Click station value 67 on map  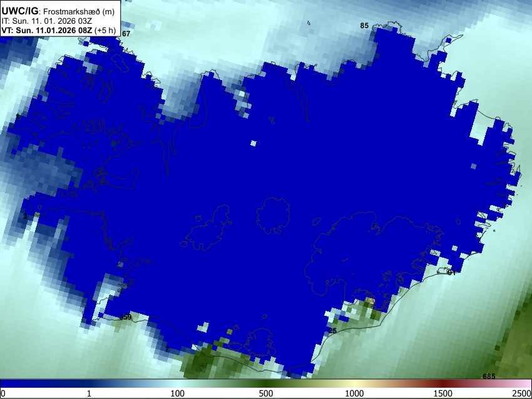pyautogui.click(x=126, y=34)
